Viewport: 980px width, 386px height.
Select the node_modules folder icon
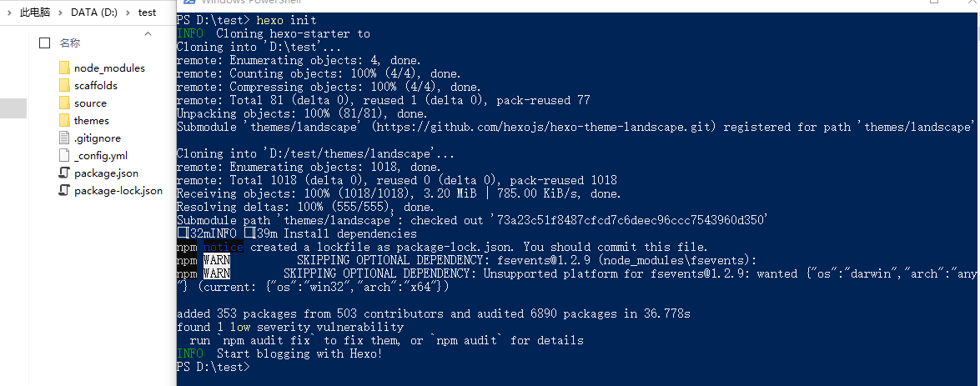pyautogui.click(x=64, y=68)
